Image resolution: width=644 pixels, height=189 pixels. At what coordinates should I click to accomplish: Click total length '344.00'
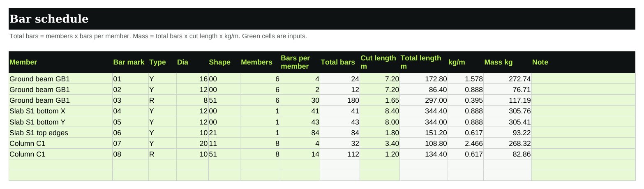(424, 122)
